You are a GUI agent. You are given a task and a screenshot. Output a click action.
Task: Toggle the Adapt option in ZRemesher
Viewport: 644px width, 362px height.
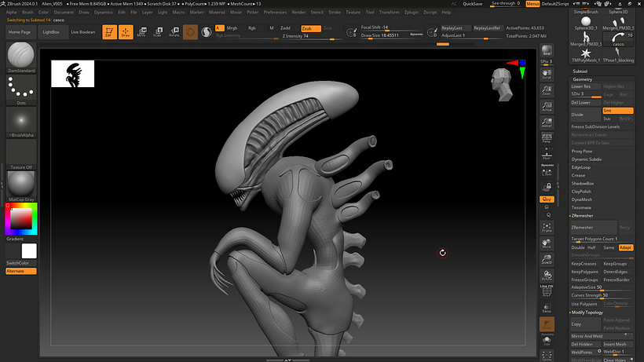pyautogui.click(x=625, y=247)
